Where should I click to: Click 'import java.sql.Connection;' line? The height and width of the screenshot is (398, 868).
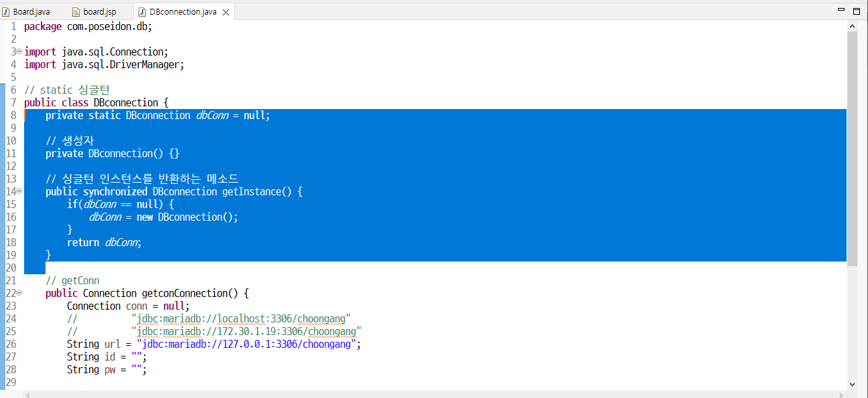[96, 52]
